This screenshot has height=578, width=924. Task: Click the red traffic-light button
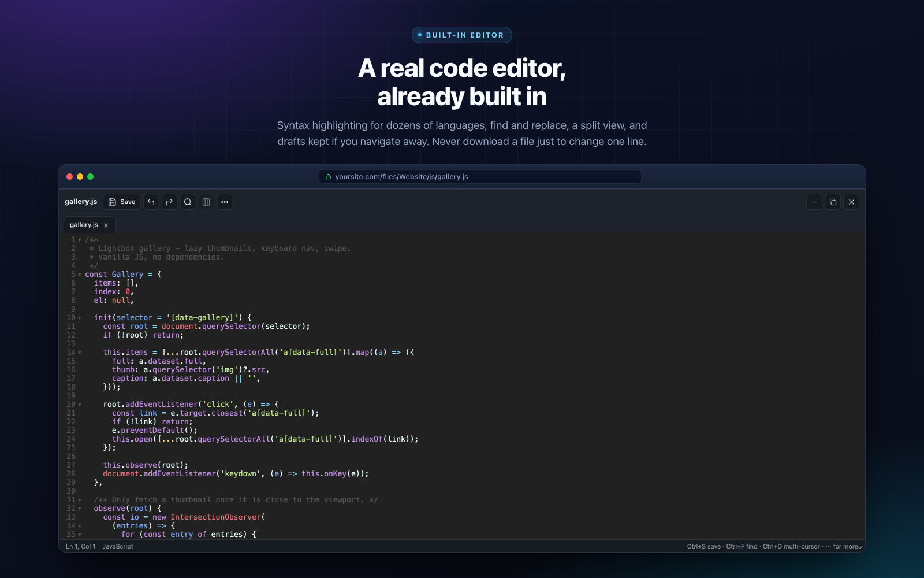(69, 177)
